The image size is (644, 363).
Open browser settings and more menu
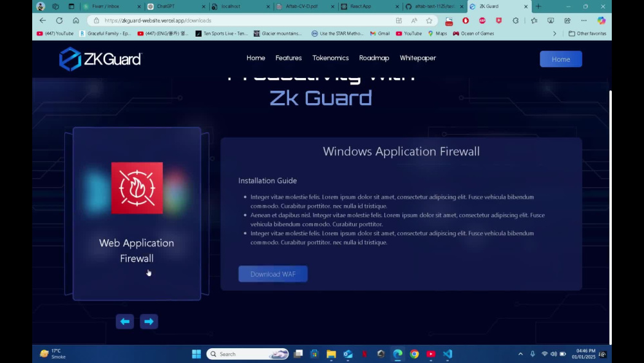click(583, 21)
